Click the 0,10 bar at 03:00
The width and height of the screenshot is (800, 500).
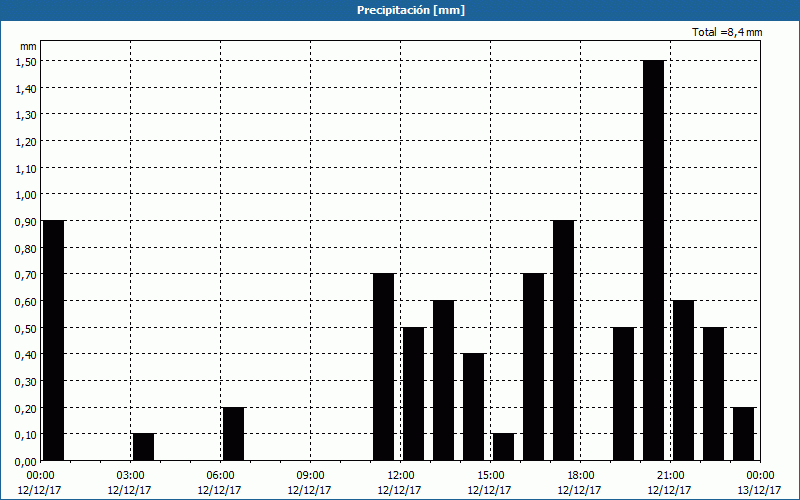coord(143,447)
